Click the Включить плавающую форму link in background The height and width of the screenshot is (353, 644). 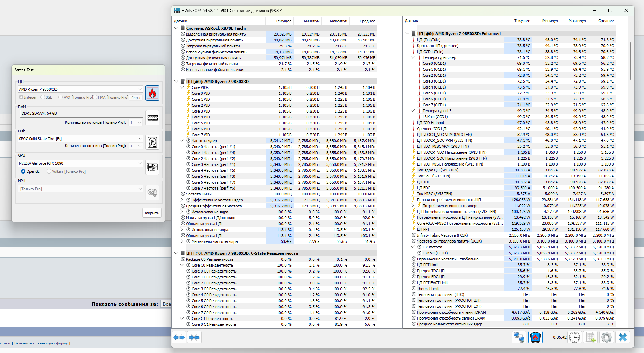pyautogui.click(x=41, y=343)
